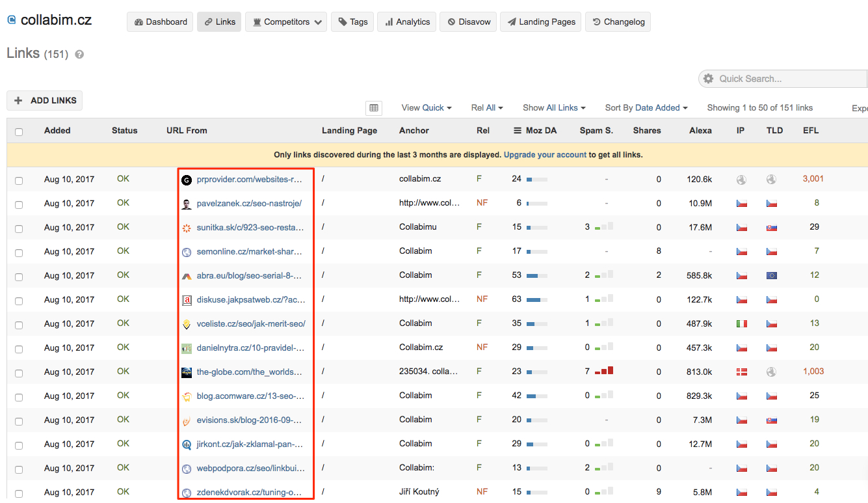
Task: Toggle the select-all checkbox in table header
Action: [x=19, y=131]
